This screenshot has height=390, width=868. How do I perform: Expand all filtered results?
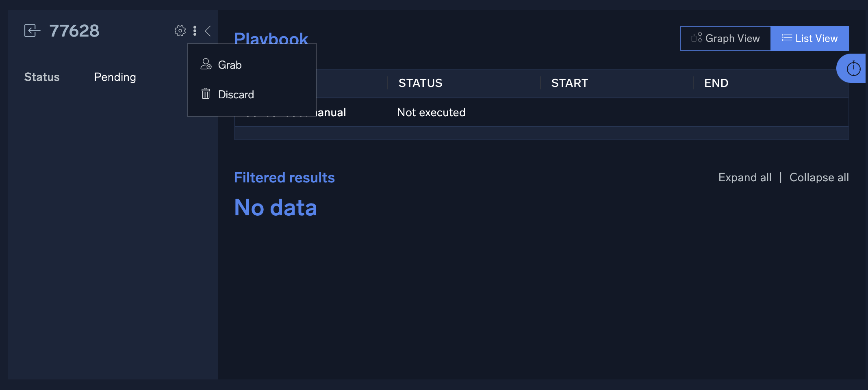(744, 177)
